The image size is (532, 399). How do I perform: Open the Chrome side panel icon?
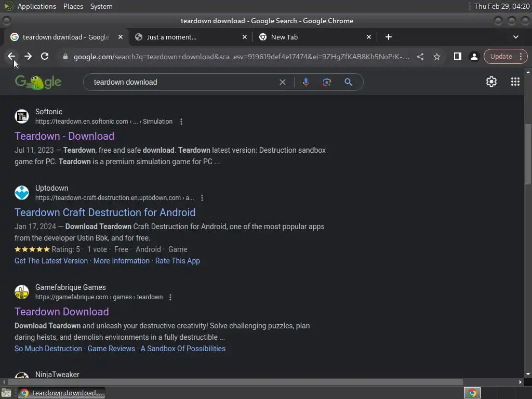[457, 56]
